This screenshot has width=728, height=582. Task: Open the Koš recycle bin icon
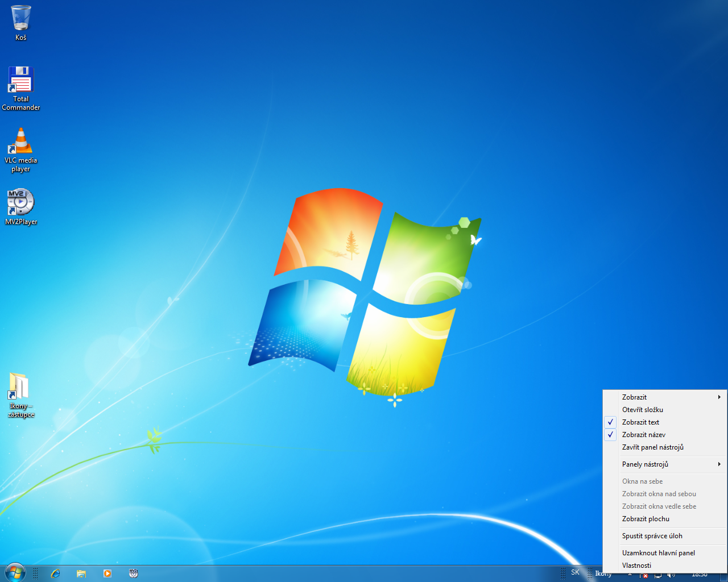click(20, 19)
